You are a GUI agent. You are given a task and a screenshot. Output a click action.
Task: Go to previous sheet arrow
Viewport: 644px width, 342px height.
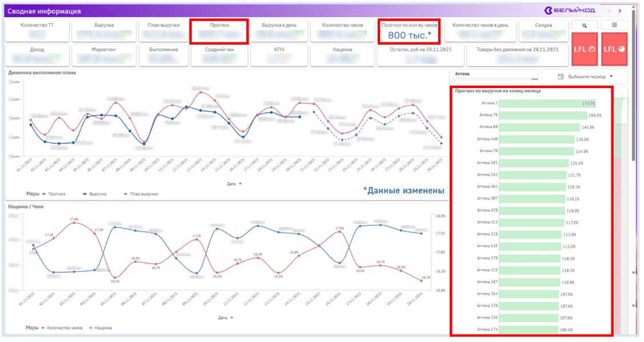pos(609,11)
